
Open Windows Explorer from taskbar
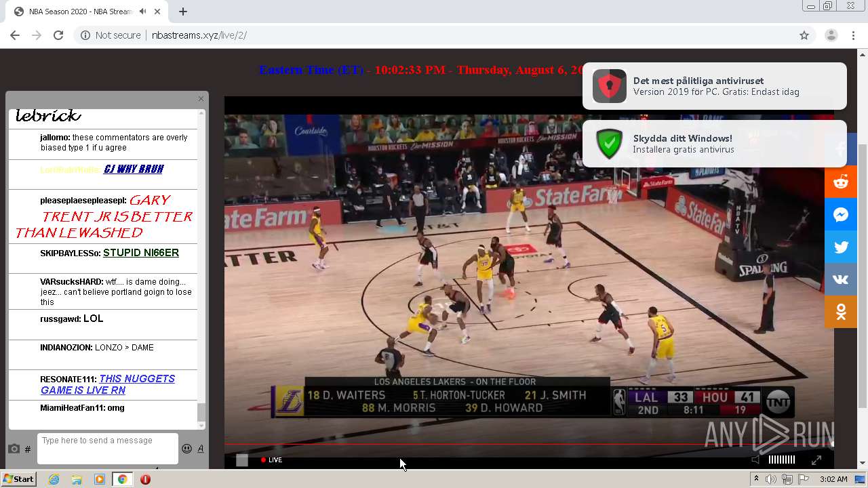click(x=77, y=479)
